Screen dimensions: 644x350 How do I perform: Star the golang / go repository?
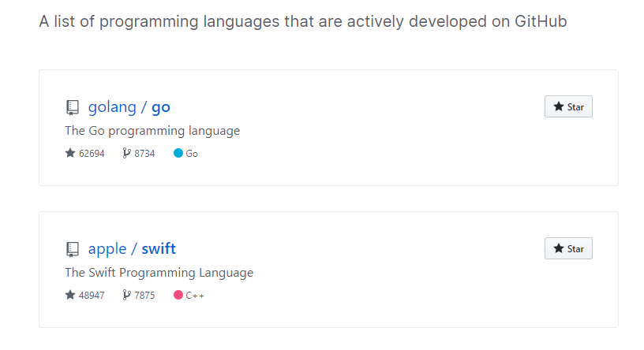[568, 106]
